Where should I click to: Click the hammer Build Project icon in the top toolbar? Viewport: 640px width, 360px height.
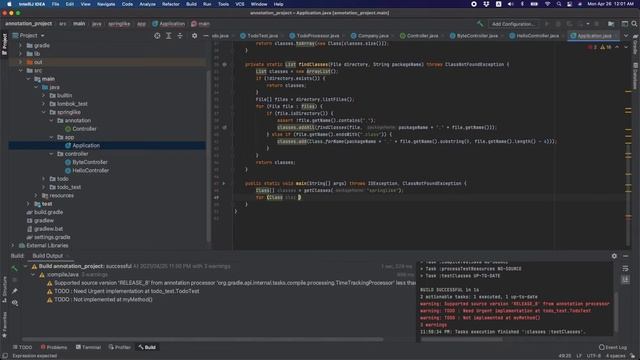pyautogui.click(x=480, y=24)
